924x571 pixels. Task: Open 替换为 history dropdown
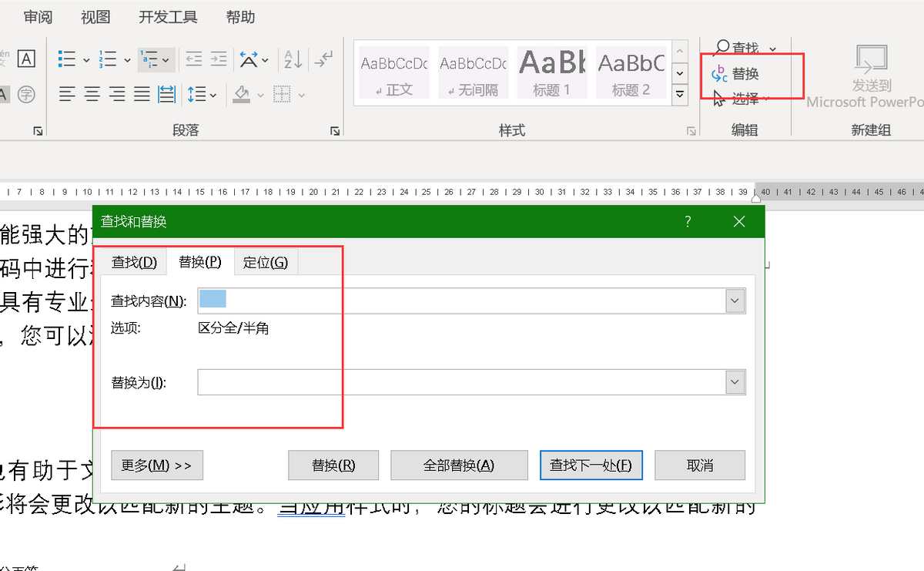tap(736, 382)
